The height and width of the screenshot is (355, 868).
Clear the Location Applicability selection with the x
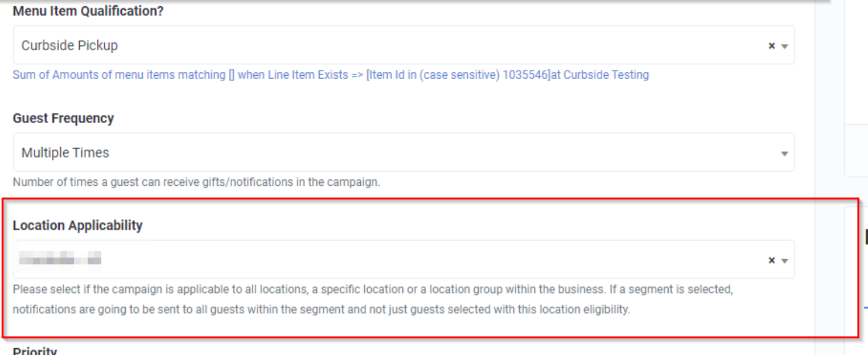(772, 260)
